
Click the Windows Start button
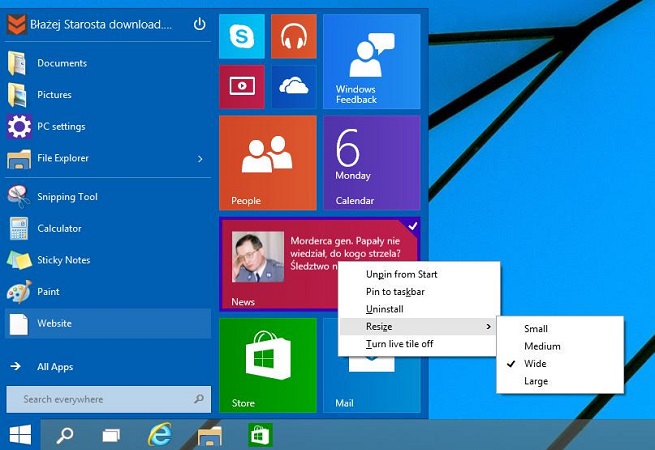point(20,435)
